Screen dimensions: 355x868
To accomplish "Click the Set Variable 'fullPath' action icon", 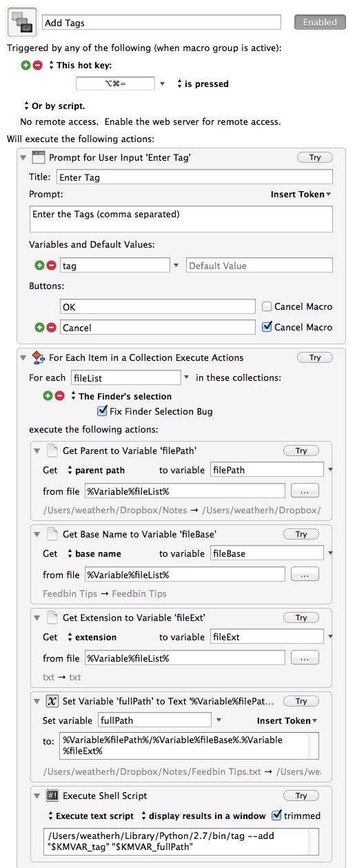I will coord(52,701).
